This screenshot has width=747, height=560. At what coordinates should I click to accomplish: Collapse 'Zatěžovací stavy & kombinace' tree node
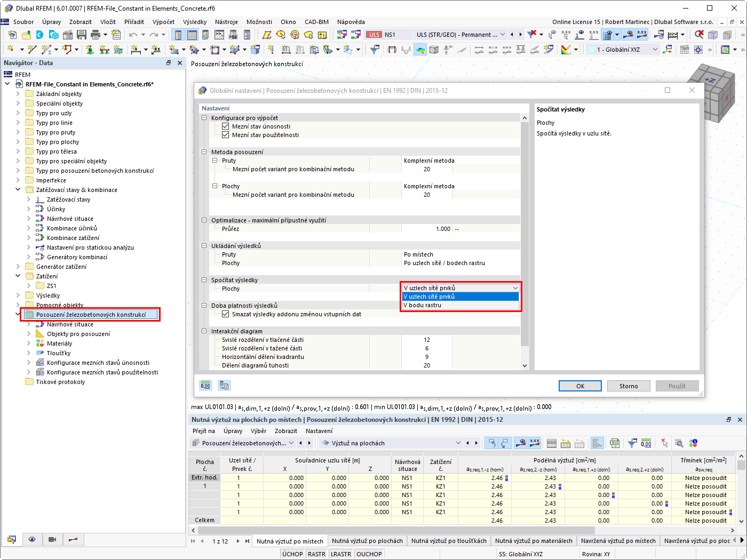click(x=18, y=190)
